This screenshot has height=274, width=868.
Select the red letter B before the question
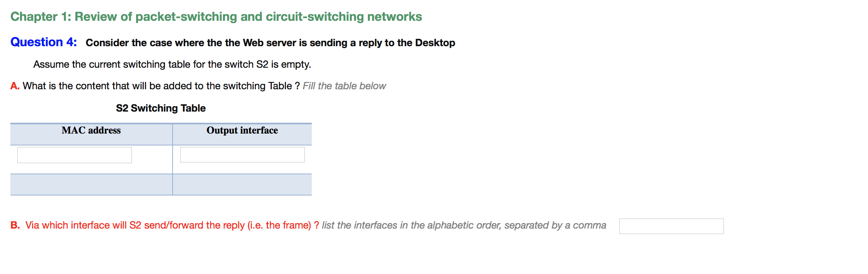(16, 225)
